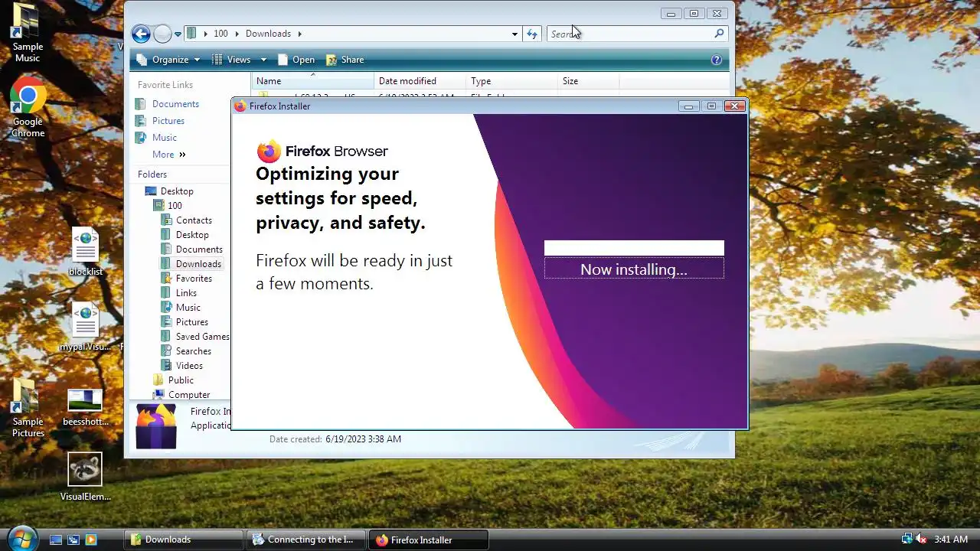Click the 100 segment in address breadcrumb

(220, 34)
